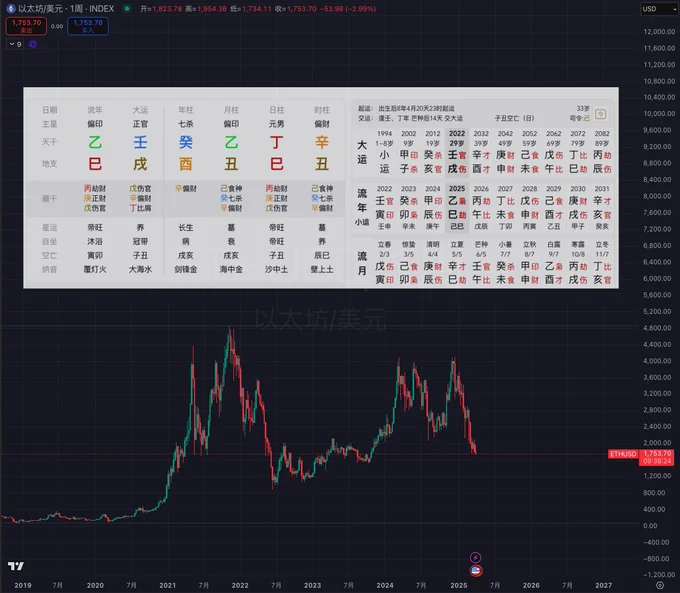Click the 0.00 spread value between buttons
Image resolution: width=680 pixels, height=593 pixels.
pyautogui.click(x=57, y=26)
